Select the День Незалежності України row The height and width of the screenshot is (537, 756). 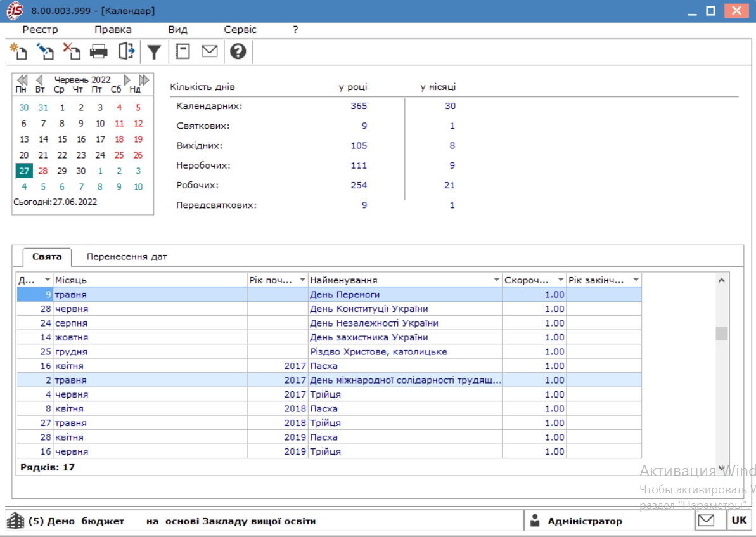[330, 323]
